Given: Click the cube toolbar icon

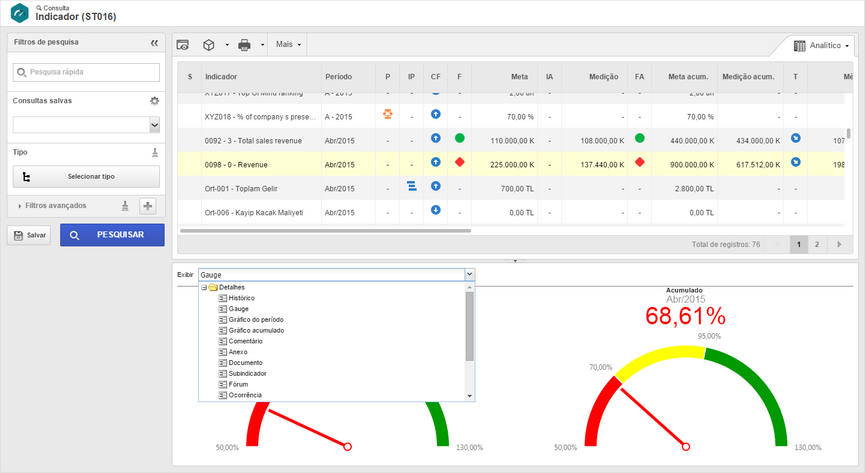Looking at the screenshot, I should click(209, 45).
